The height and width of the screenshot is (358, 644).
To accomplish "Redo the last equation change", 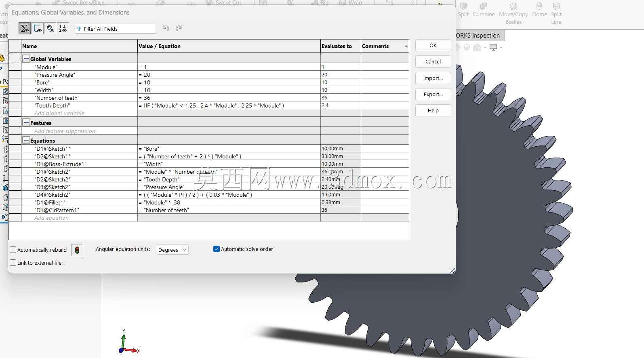I will 179,28.
